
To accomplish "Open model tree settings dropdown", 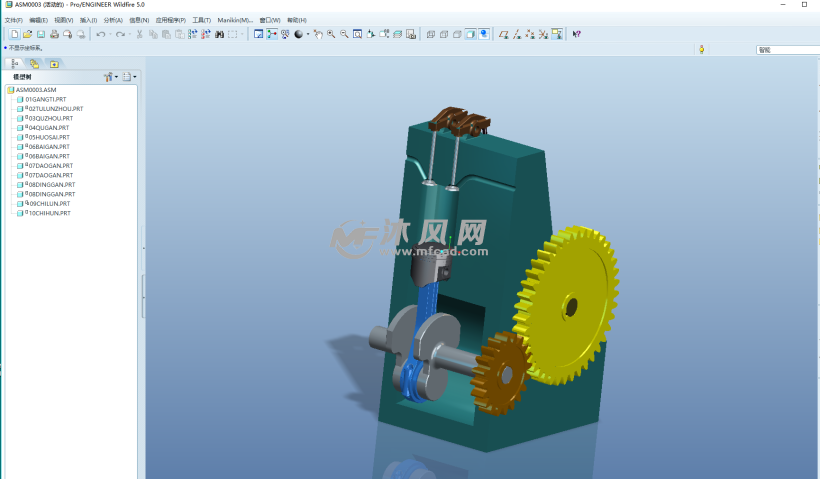I will (x=110, y=76).
